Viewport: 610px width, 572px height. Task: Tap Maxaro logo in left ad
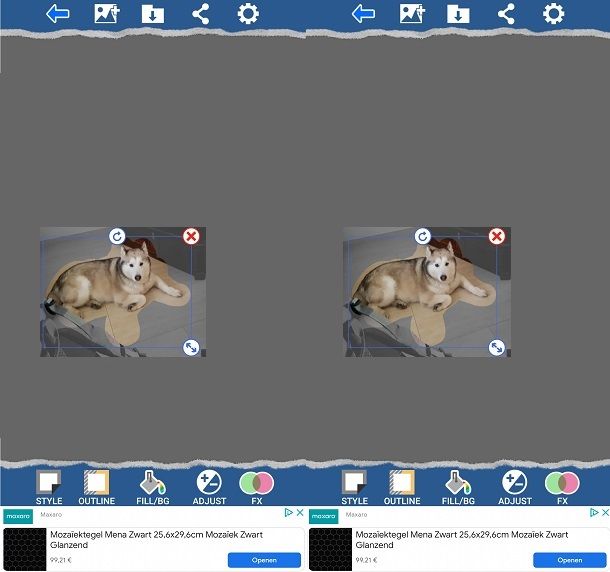(18, 516)
